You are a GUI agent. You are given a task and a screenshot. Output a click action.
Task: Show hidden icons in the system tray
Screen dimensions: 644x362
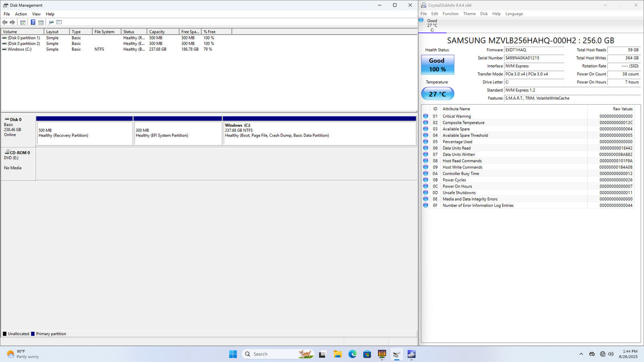click(581, 354)
